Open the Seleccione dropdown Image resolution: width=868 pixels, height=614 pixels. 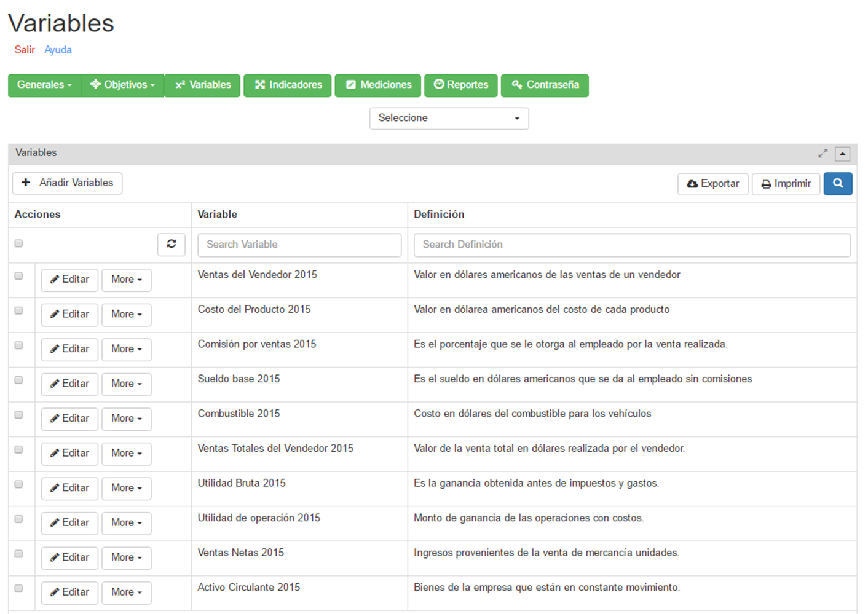(x=449, y=118)
